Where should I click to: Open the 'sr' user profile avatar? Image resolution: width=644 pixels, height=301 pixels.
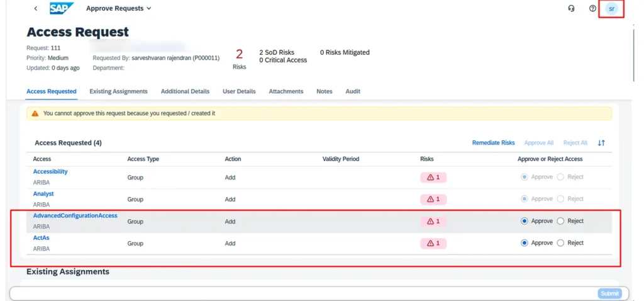click(x=611, y=9)
